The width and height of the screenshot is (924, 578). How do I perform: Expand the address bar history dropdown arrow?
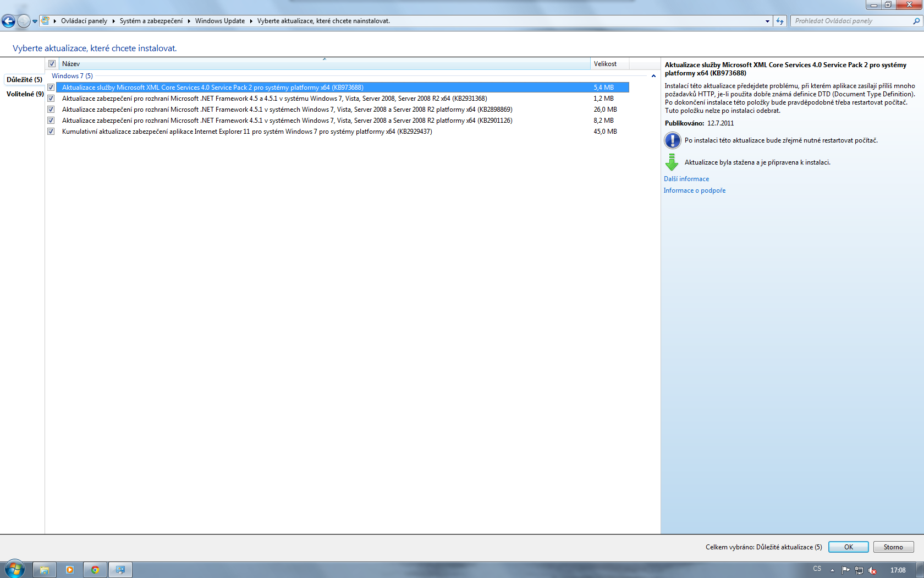[x=767, y=21]
